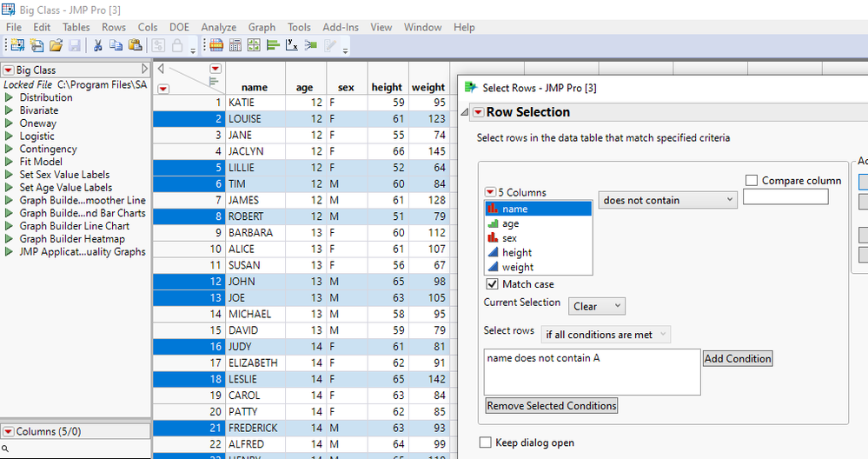Run the Logistic script green triangle
The image size is (868, 459).
click(9, 136)
